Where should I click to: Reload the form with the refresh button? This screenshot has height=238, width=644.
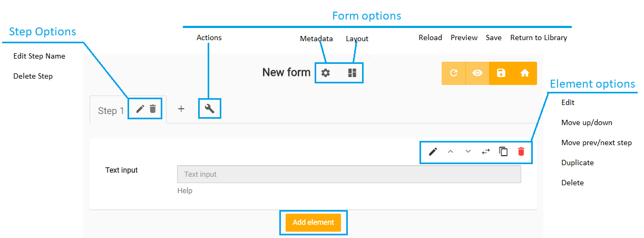click(453, 73)
